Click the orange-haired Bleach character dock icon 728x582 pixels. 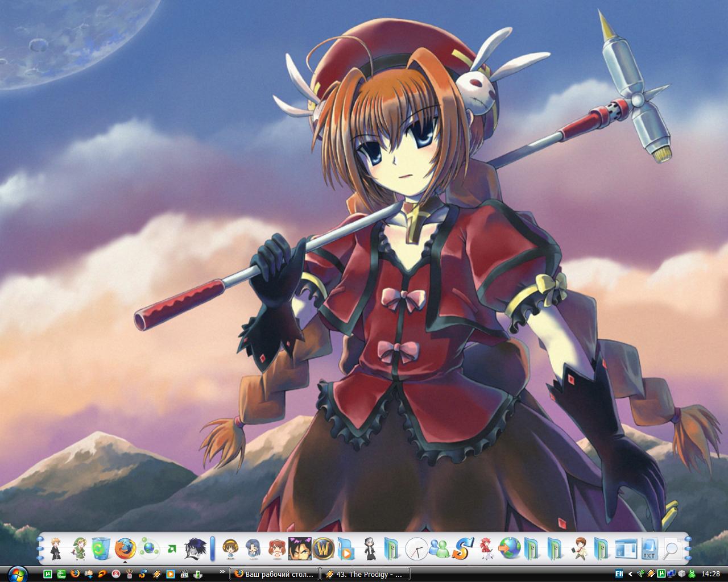click(55, 549)
